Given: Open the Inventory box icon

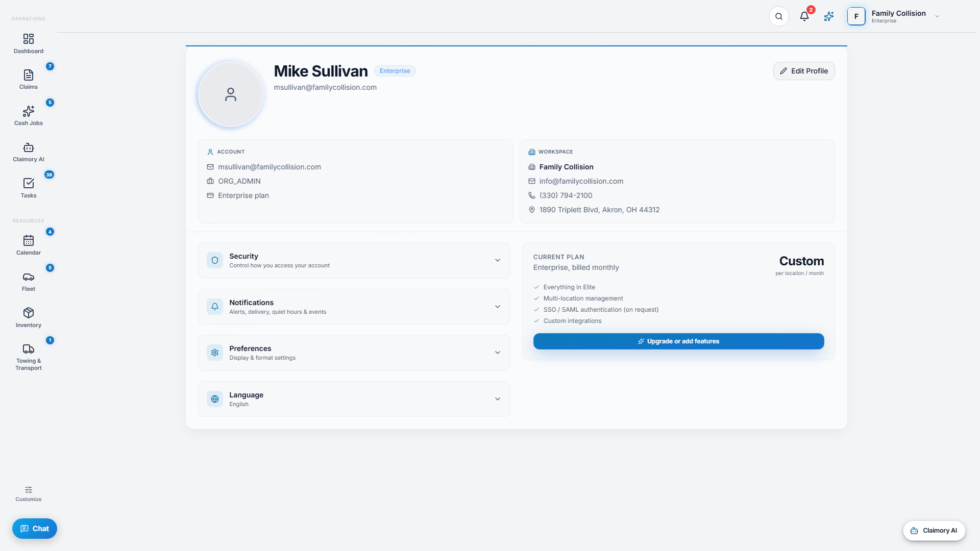Looking at the screenshot, I should 29,313.
